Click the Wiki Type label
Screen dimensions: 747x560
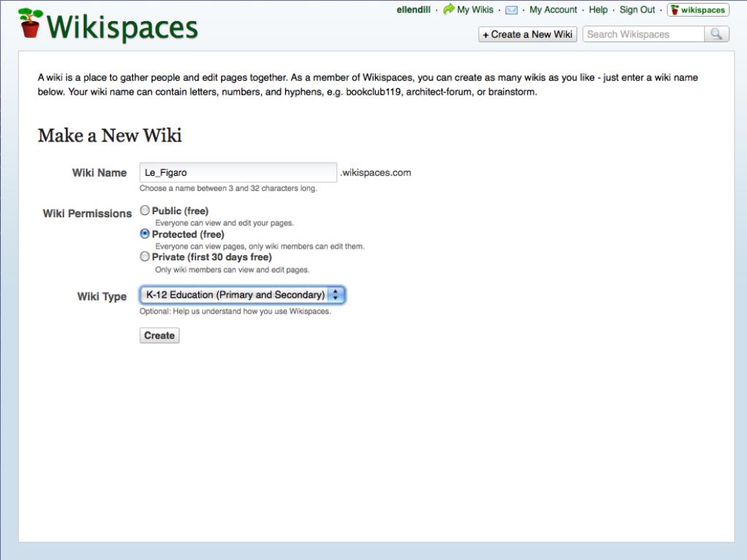tap(102, 297)
